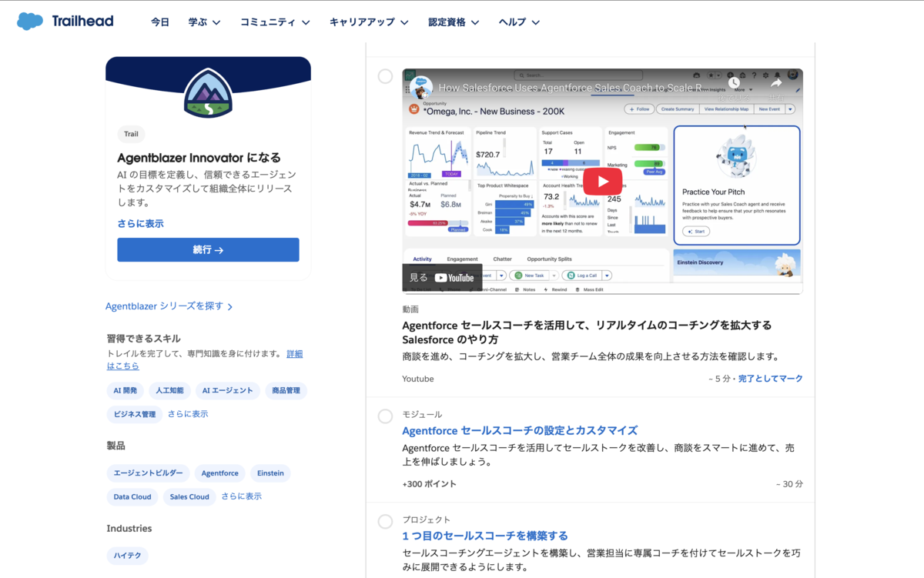Click the モジュール content type label
This screenshot has width=924, height=578.
422,415
